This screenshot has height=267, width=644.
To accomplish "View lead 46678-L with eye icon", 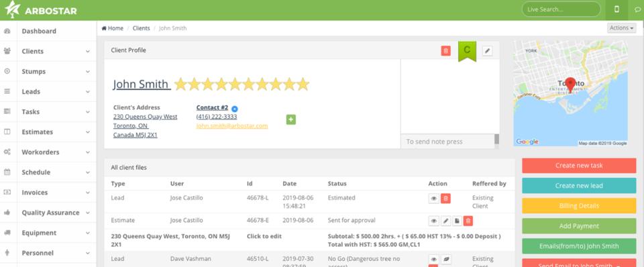I will coord(434,199).
